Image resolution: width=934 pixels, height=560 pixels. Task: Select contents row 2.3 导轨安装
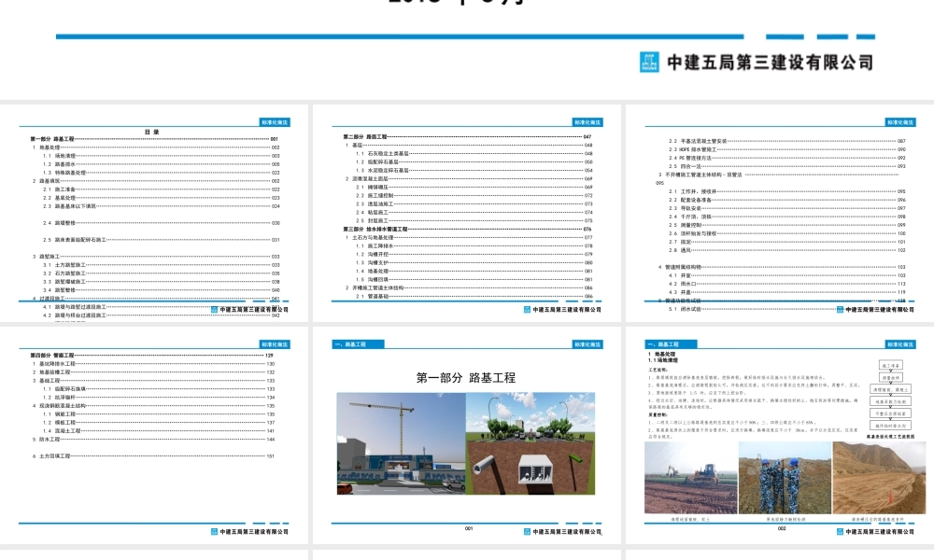(786, 208)
